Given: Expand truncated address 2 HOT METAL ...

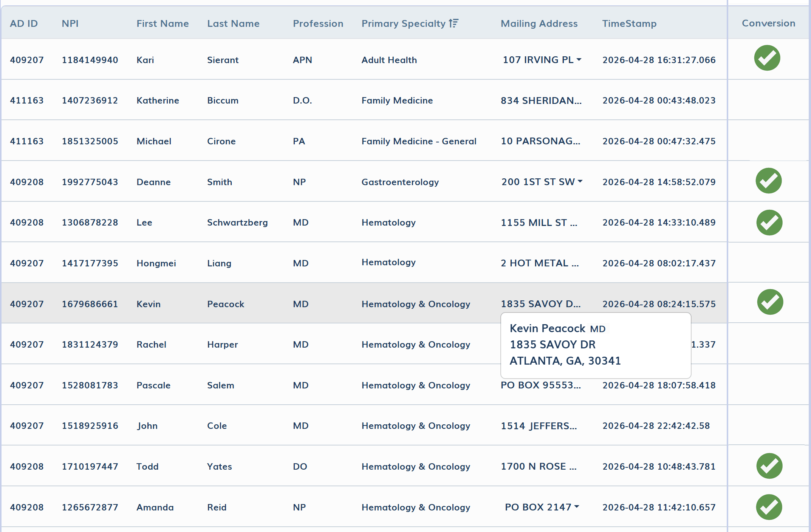Looking at the screenshot, I should (540, 263).
